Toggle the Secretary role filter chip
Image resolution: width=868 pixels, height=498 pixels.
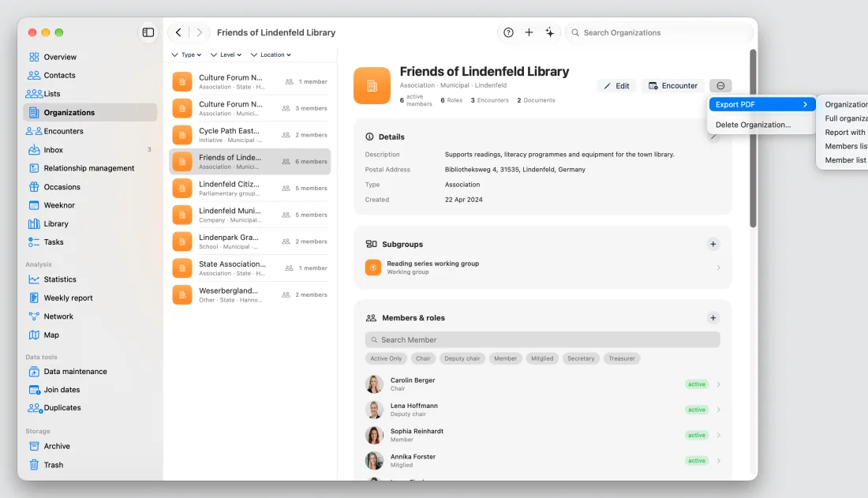(x=581, y=358)
